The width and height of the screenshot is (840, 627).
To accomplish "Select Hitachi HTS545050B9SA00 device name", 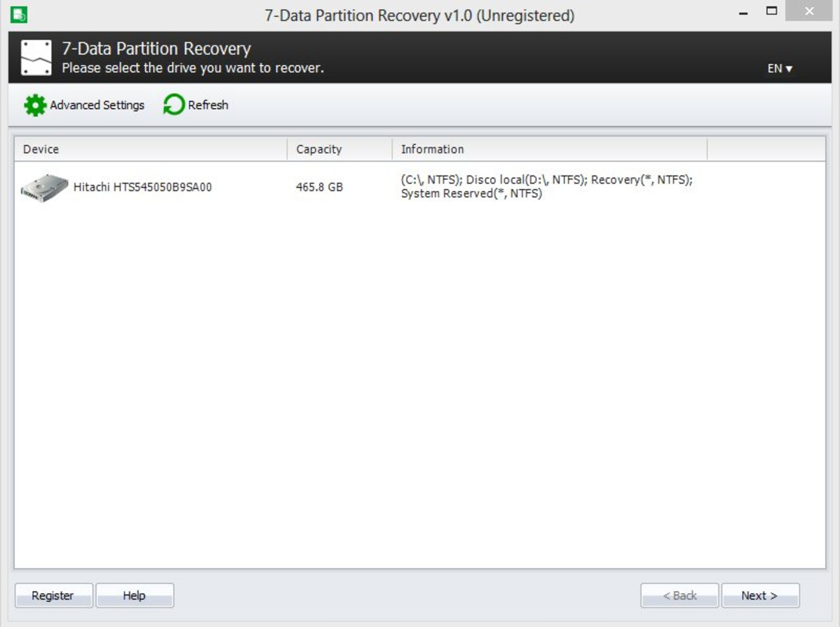I will pyautogui.click(x=143, y=187).
